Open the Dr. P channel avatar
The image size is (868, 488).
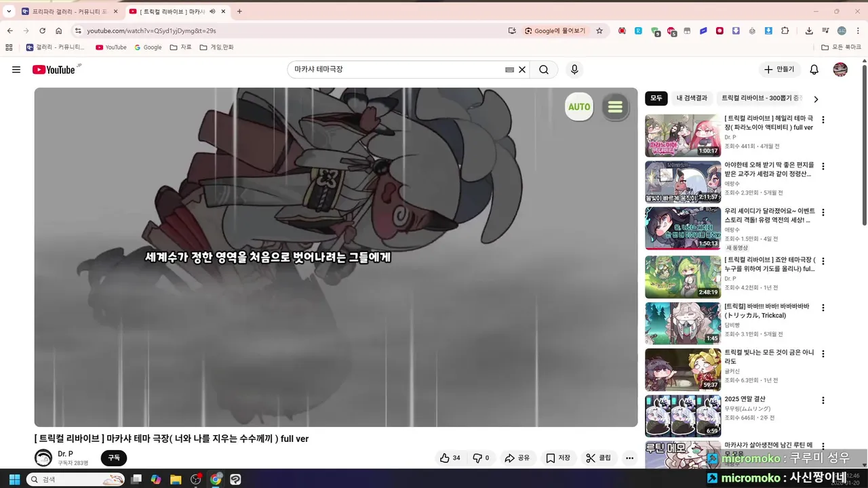point(43,457)
